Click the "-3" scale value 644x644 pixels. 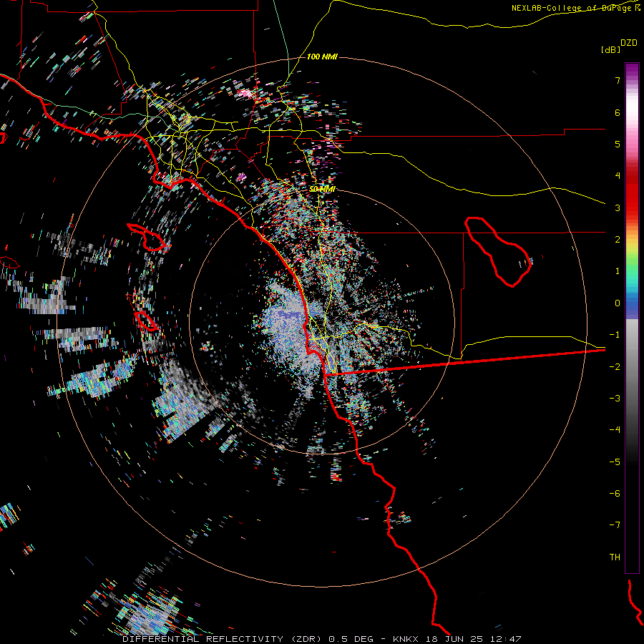[x=615, y=399]
